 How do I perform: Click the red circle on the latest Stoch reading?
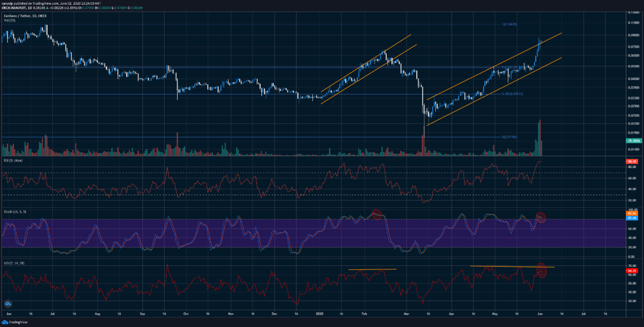[x=541, y=216]
